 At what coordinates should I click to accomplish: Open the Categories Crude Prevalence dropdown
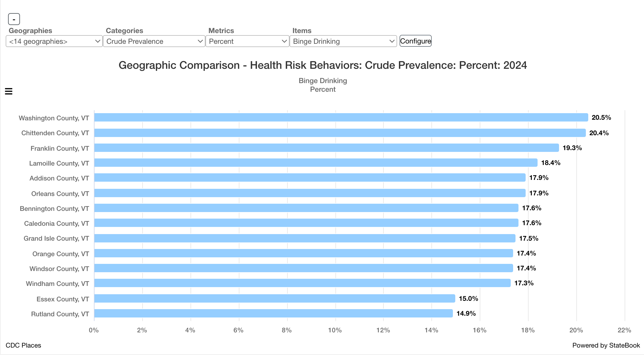point(154,41)
